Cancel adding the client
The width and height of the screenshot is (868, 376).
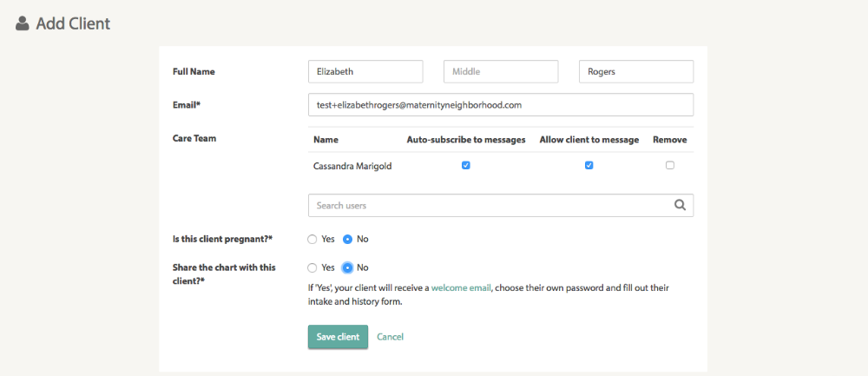tap(390, 337)
